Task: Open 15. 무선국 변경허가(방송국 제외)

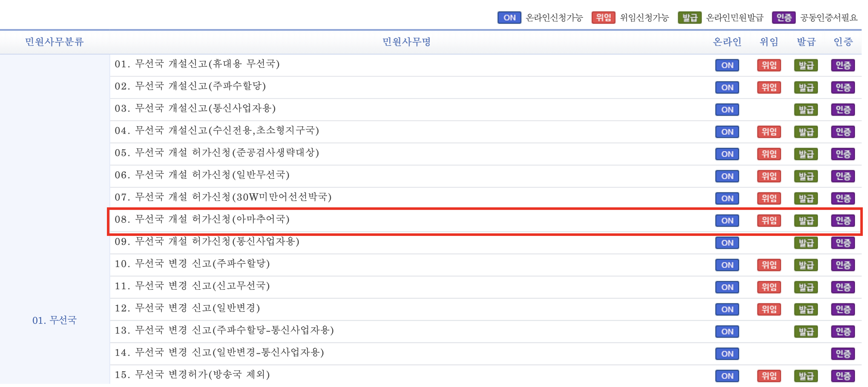Action: 193,375
